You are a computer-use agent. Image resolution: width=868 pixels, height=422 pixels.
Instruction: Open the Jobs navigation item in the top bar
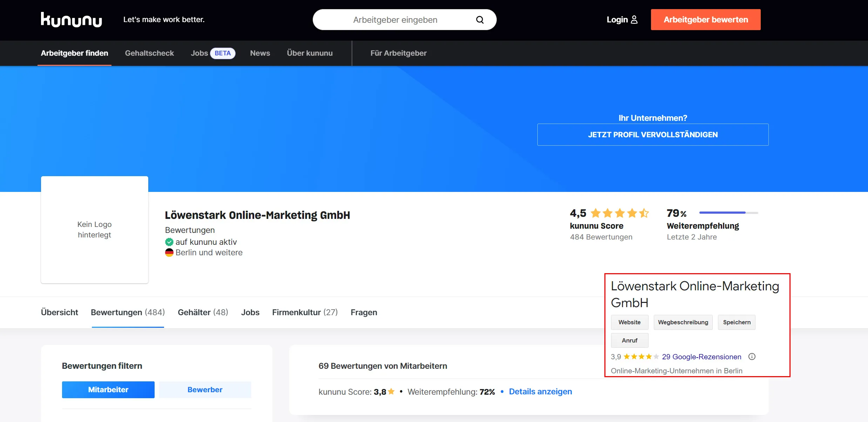coord(199,53)
